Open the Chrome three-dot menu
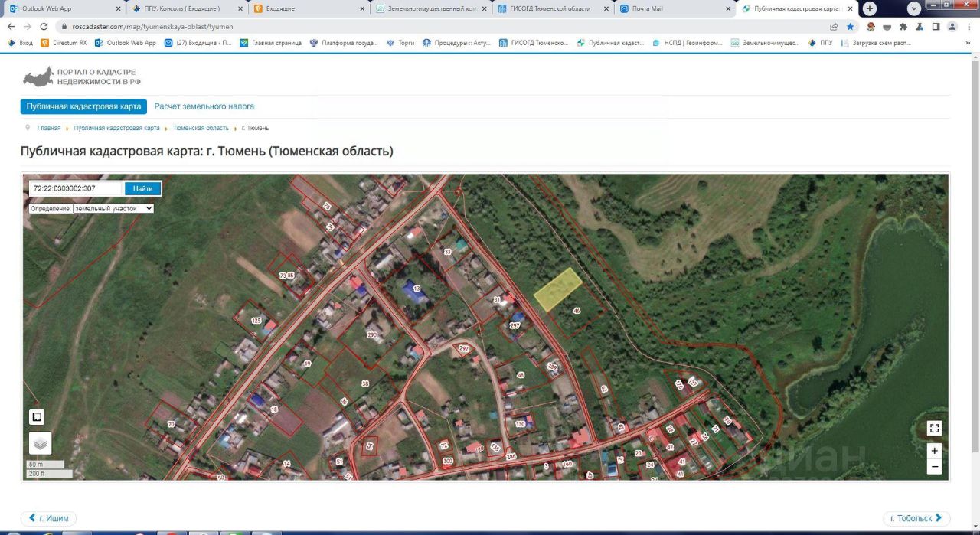The height and width of the screenshot is (535, 980). [x=969, y=26]
